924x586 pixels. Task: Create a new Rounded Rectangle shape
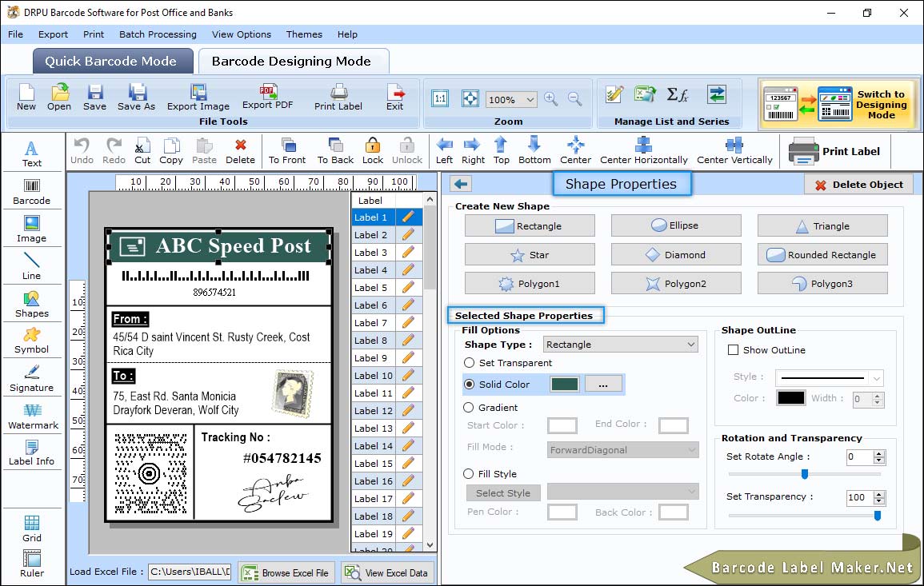(822, 254)
